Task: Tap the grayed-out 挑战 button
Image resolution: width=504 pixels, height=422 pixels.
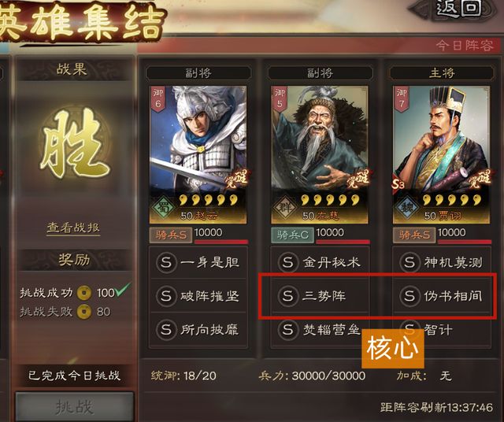Action: 74,406
